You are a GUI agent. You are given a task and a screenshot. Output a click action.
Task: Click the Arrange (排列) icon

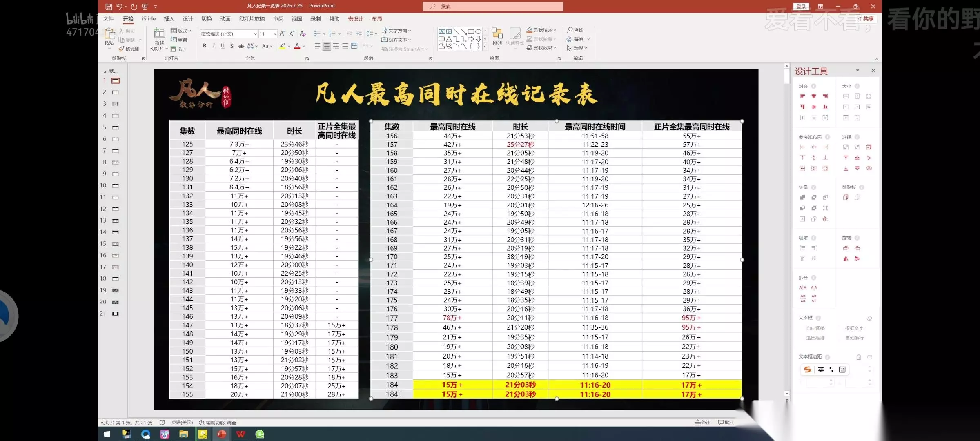[x=497, y=34]
